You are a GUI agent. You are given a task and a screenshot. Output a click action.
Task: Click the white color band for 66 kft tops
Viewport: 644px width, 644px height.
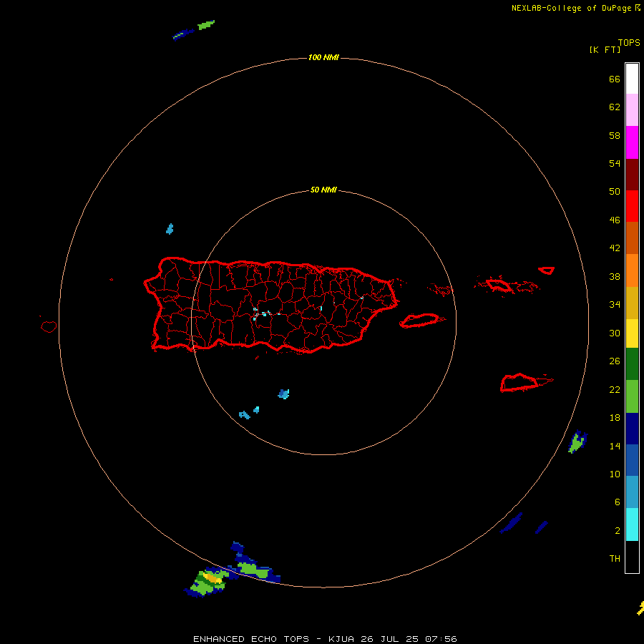tap(632, 79)
